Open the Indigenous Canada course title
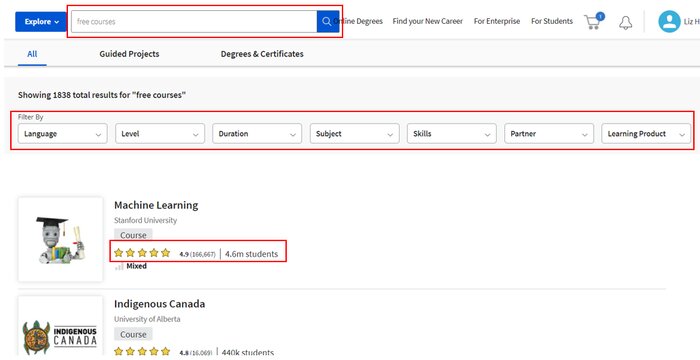 pyautogui.click(x=160, y=304)
